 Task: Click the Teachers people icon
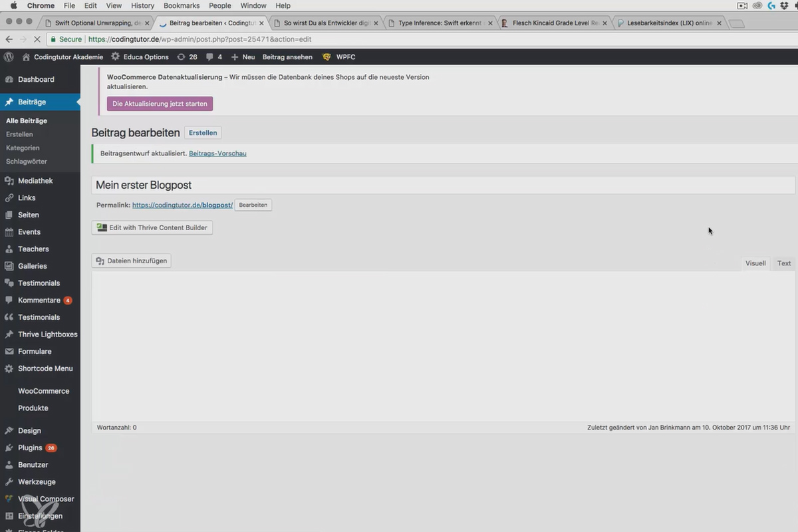[9, 249]
